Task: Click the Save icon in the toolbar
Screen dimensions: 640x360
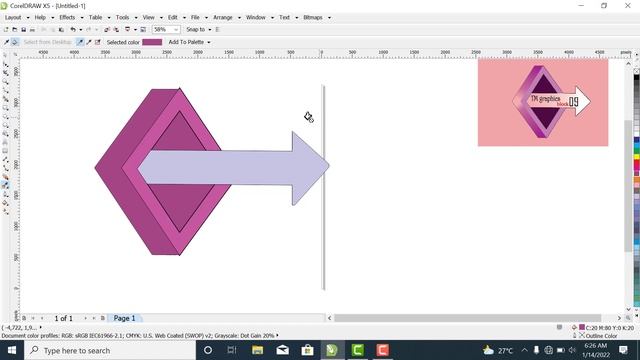Action: click(23, 29)
